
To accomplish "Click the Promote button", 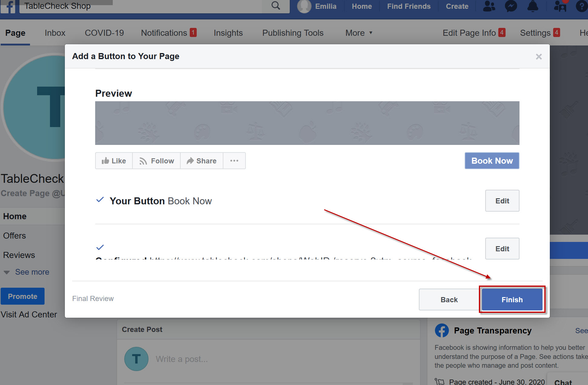I will [x=22, y=296].
